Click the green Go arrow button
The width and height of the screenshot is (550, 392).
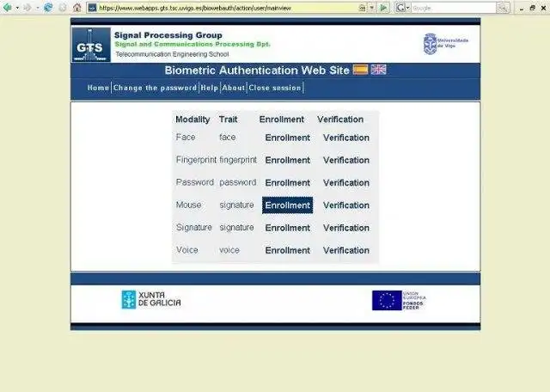coord(384,8)
